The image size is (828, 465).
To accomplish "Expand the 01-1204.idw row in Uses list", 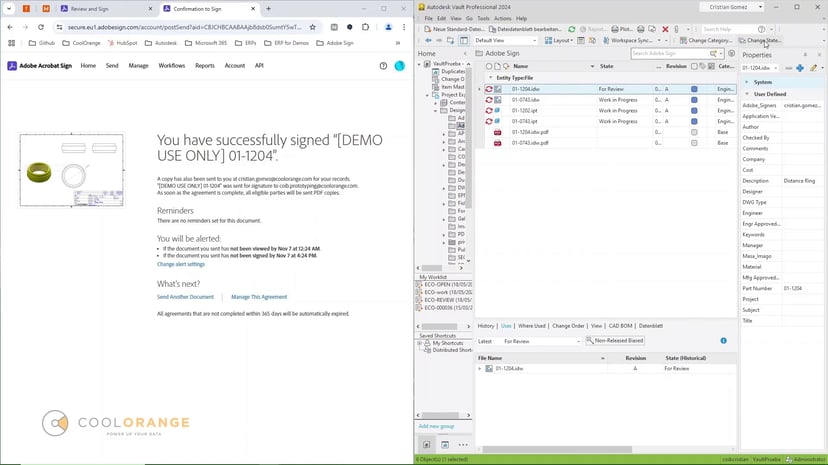I will tap(480, 368).
